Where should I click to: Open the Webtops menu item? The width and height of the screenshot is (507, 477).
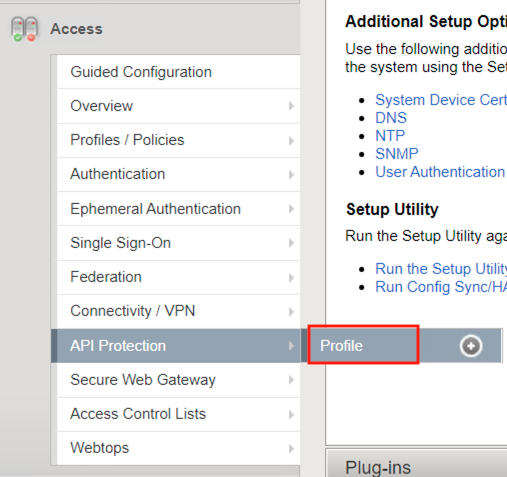click(x=178, y=448)
